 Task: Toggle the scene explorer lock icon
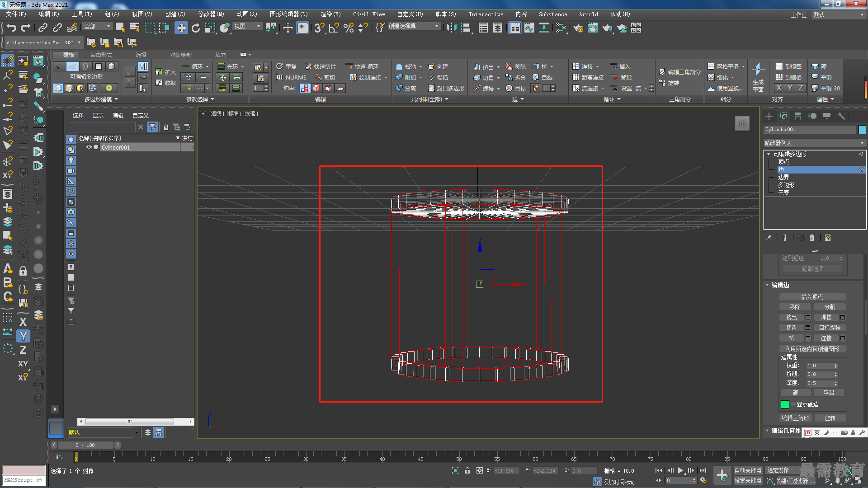[x=166, y=127]
